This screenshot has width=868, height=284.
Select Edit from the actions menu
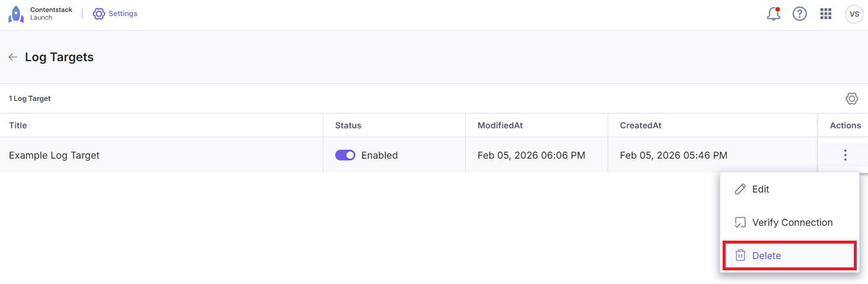point(760,190)
